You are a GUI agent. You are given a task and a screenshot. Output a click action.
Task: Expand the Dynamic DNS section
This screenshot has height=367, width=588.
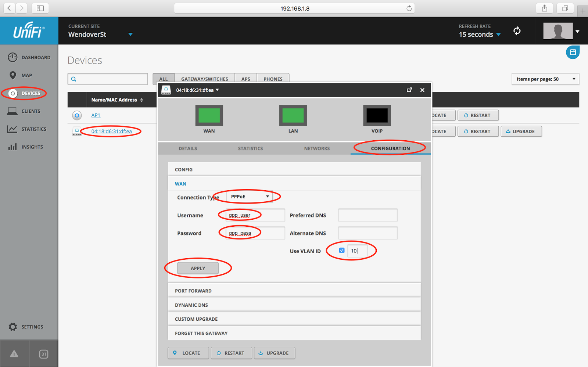coord(294,305)
